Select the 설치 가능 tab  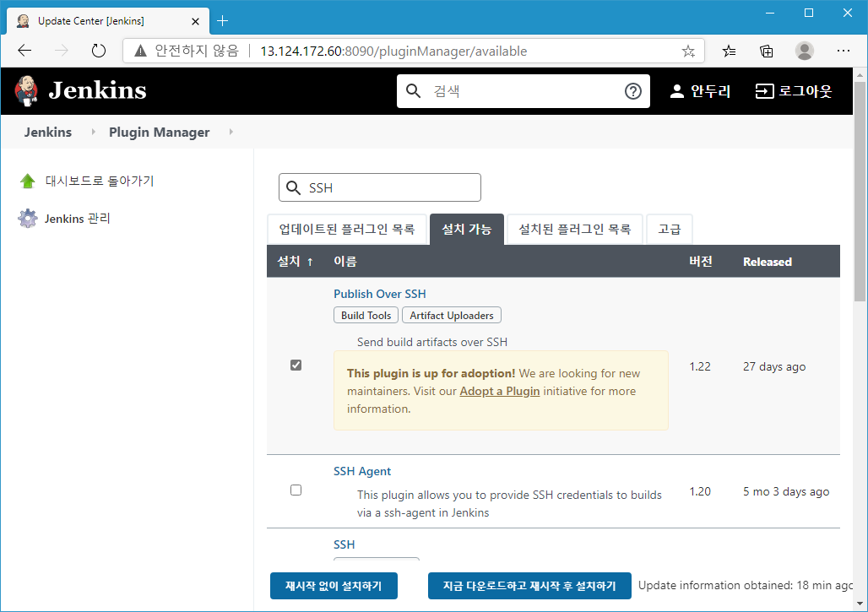pos(467,229)
